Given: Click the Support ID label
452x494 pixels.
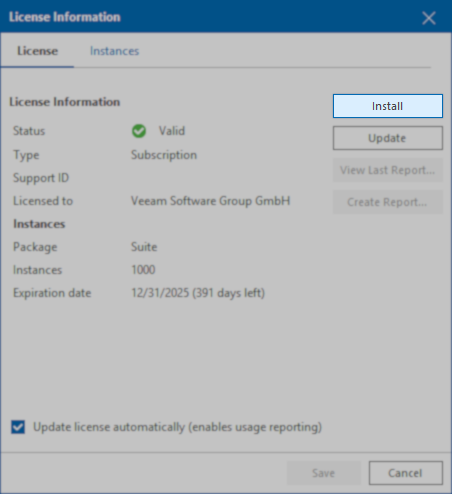Looking at the screenshot, I should pyautogui.click(x=41, y=178).
